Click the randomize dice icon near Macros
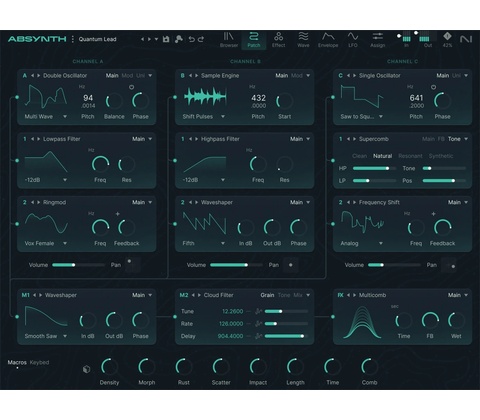Screen dimensions: 480x420 [87, 369]
